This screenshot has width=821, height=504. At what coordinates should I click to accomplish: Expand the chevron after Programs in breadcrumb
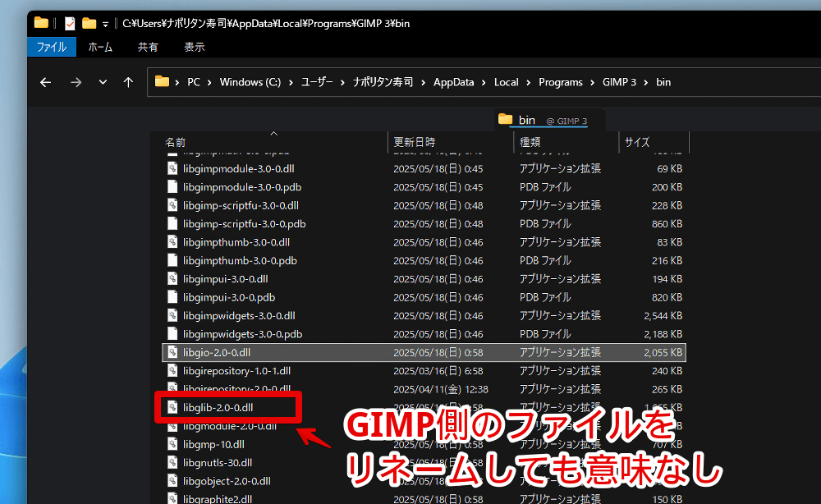point(593,83)
